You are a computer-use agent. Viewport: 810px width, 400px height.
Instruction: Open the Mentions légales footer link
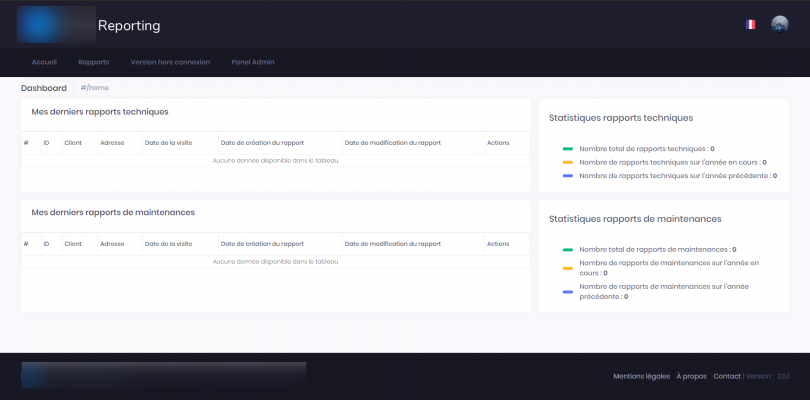pos(641,376)
